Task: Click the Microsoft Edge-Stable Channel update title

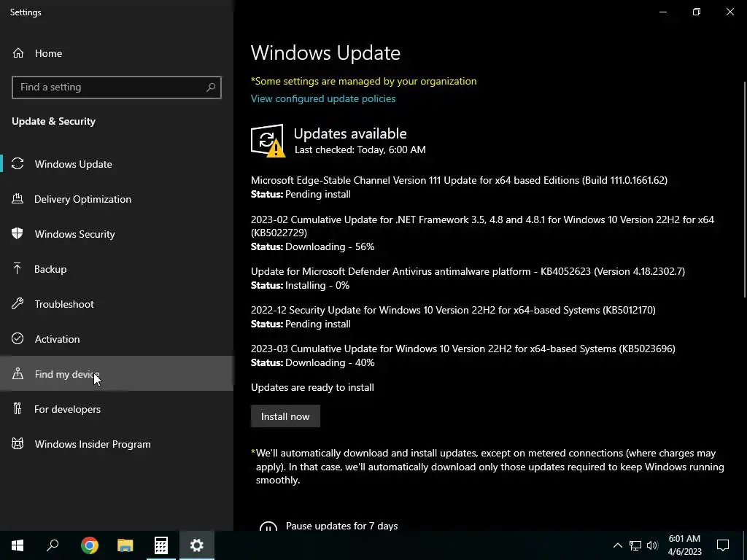Action: pos(459,180)
